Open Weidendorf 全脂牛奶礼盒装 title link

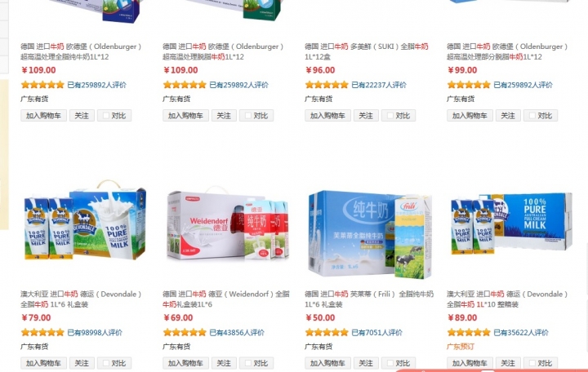[225, 299]
